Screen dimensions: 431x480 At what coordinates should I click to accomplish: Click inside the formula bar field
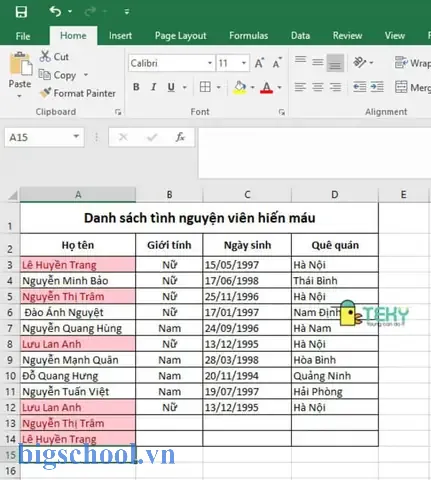315,153
